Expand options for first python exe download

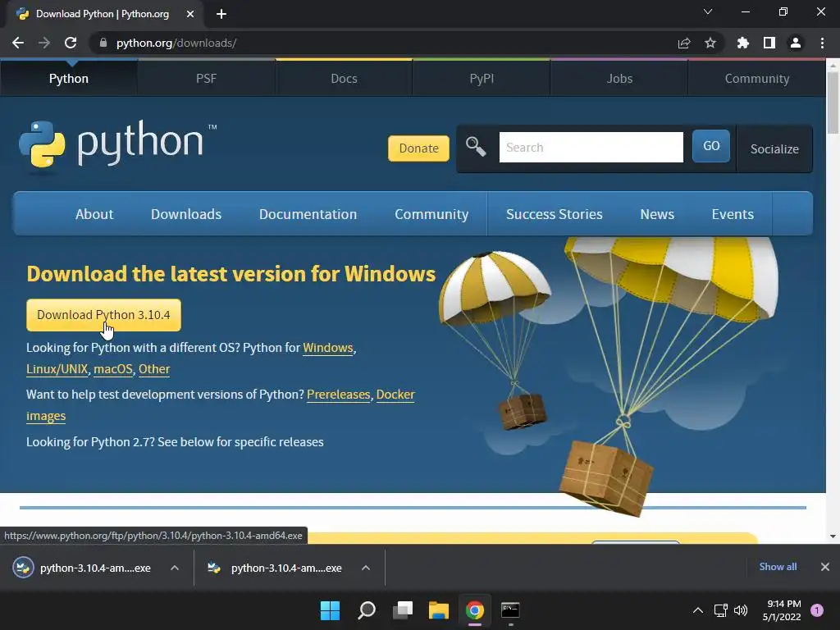tap(175, 568)
